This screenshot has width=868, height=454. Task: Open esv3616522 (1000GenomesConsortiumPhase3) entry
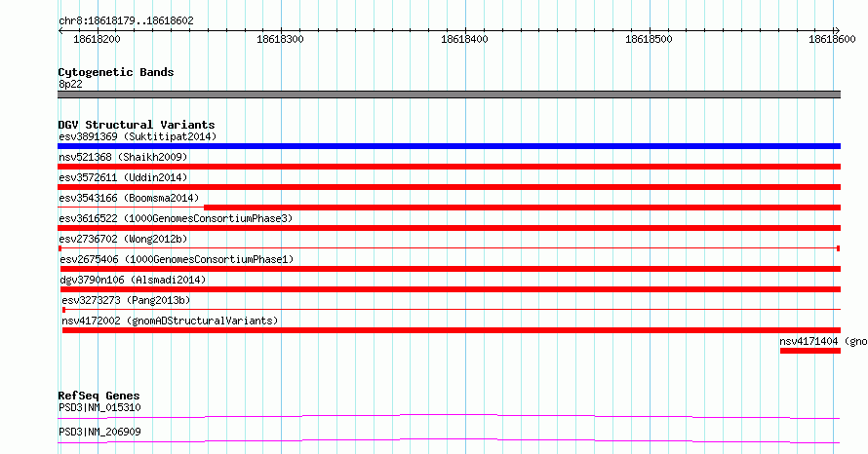(x=176, y=218)
